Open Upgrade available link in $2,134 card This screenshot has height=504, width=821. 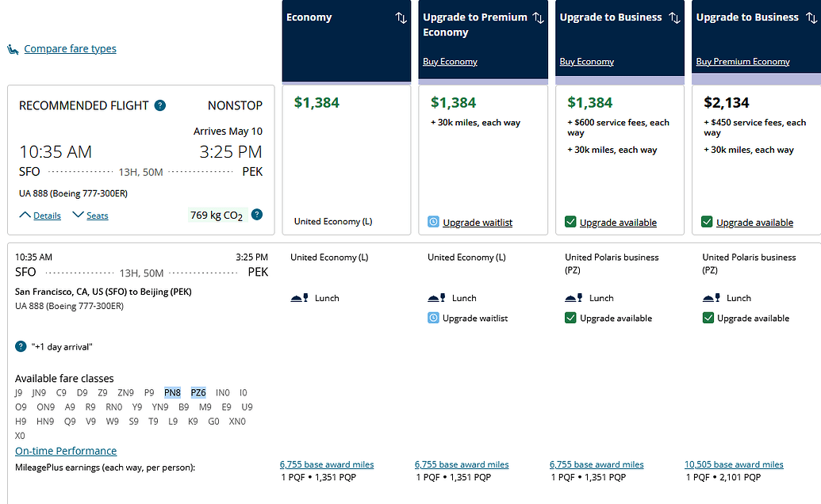point(754,222)
